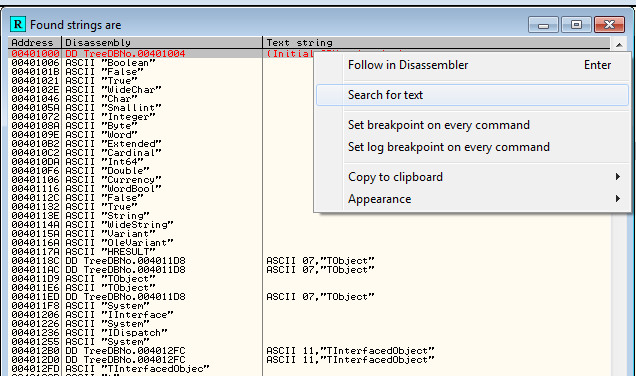Select ASCII "Extended" row
This screenshot has width=636, height=376.
pyautogui.click(x=161, y=144)
